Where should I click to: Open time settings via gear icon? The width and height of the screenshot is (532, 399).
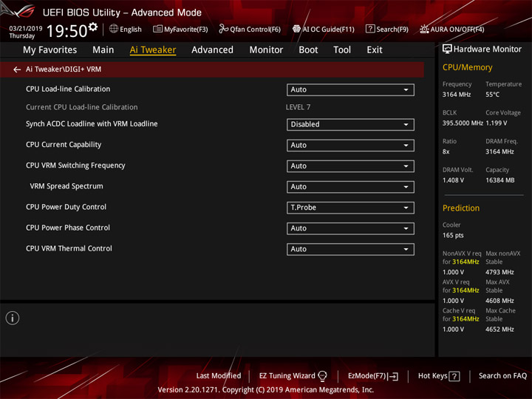[93, 27]
